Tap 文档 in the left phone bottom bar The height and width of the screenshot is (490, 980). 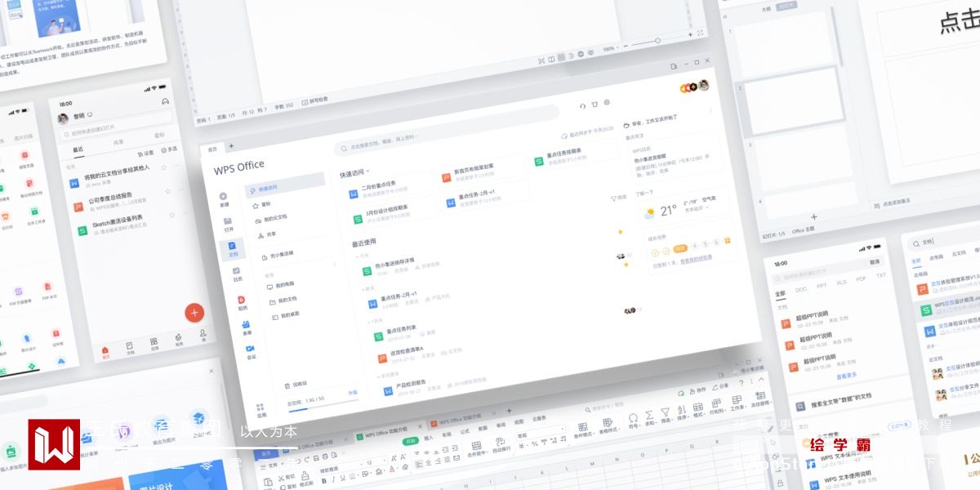point(129,349)
